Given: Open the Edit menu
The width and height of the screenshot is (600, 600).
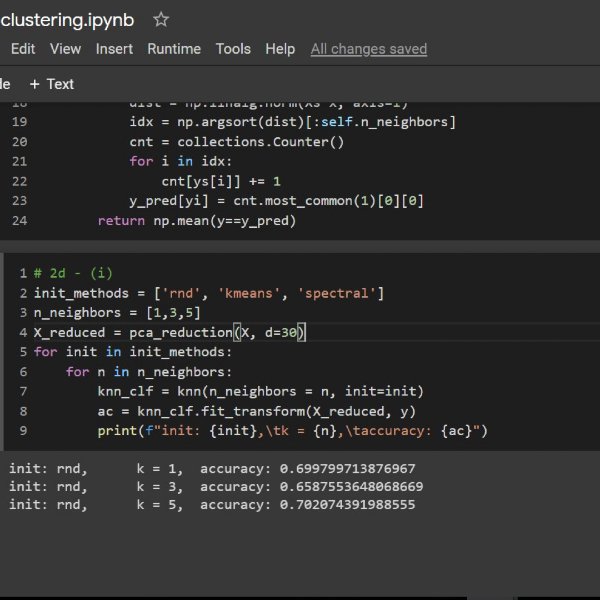Looking at the screenshot, I should pyautogui.click(x=23, y=49).
